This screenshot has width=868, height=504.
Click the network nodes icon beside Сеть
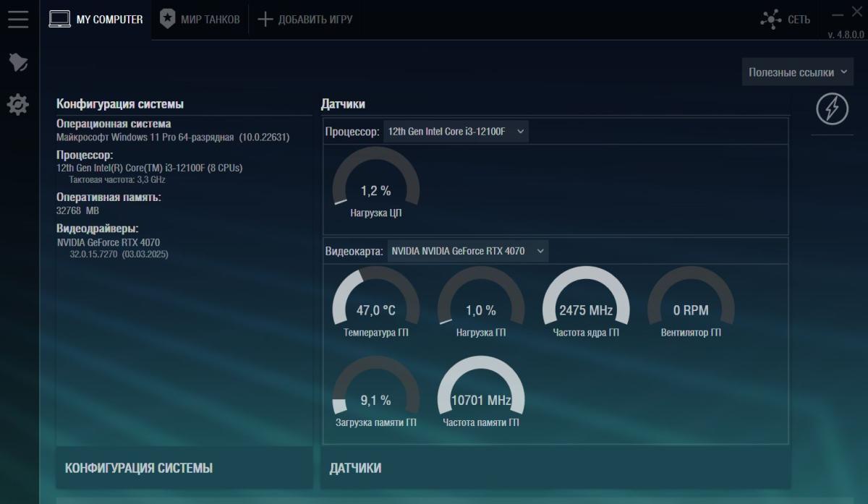770,20
